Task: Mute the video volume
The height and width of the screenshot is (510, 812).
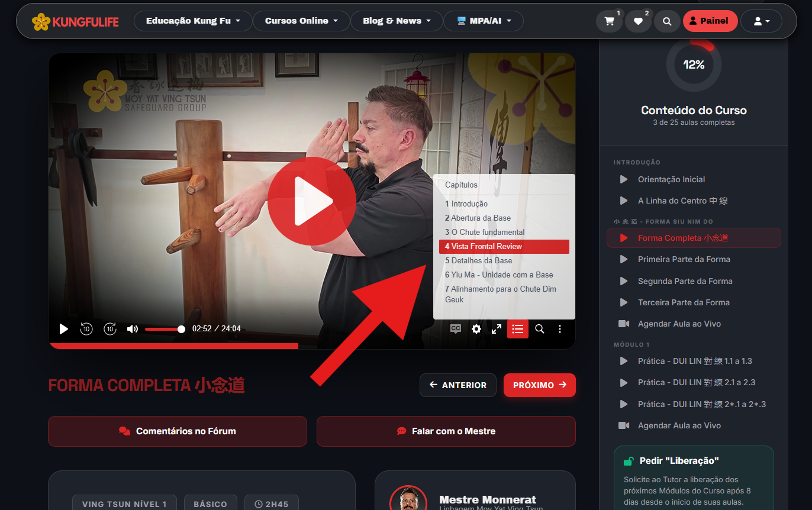Action: [x=133, y=329]
